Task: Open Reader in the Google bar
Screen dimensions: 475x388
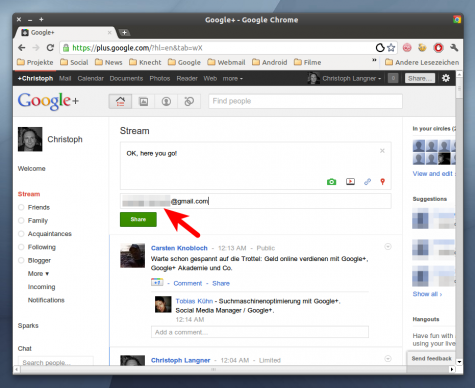Action: 187,78
